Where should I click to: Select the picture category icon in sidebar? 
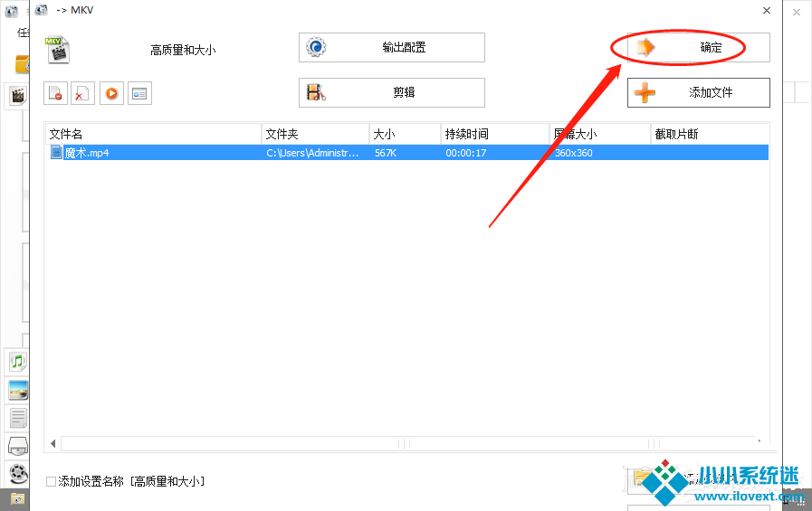tap(17, 390)
